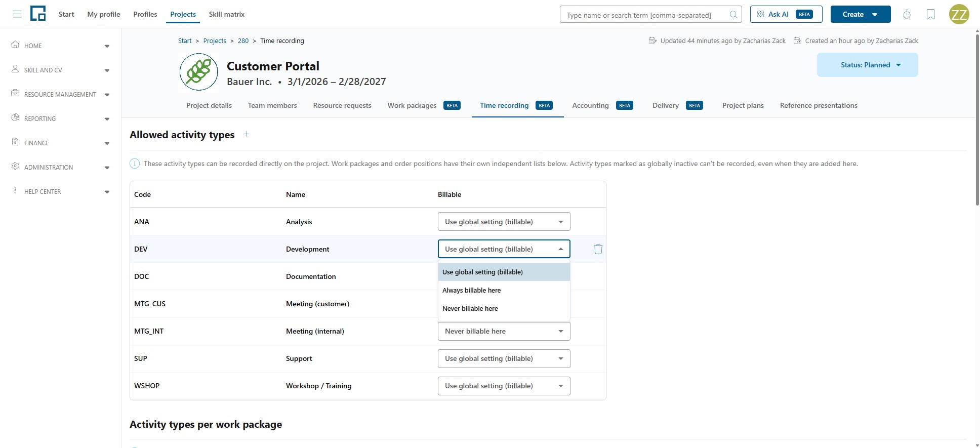Switch to the Accounting tab
Viewport: 980px width, 448px height.
tap(602, 105)
